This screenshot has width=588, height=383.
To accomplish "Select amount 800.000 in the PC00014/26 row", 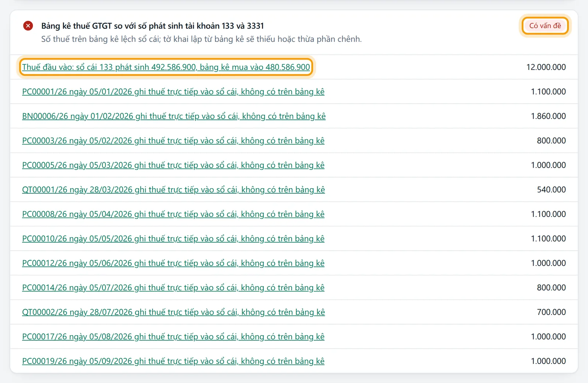I will pos(551,287).
